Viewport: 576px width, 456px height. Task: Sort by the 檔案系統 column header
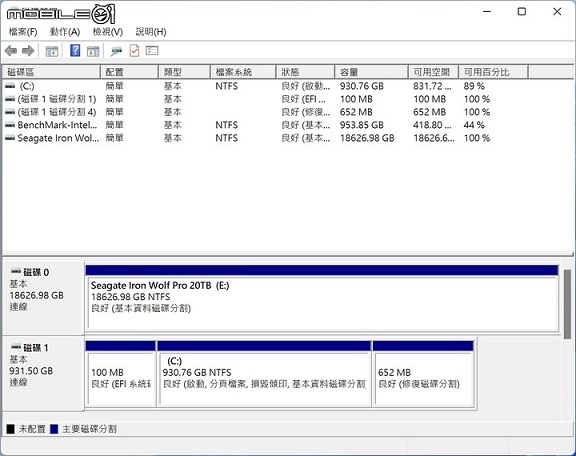pyautogui.click(x=243, y=72)
